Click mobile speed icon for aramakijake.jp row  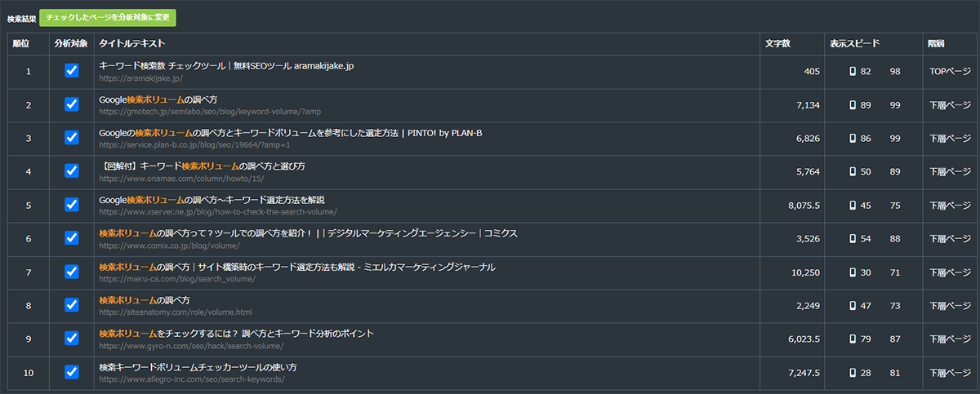tap(853, 72)
